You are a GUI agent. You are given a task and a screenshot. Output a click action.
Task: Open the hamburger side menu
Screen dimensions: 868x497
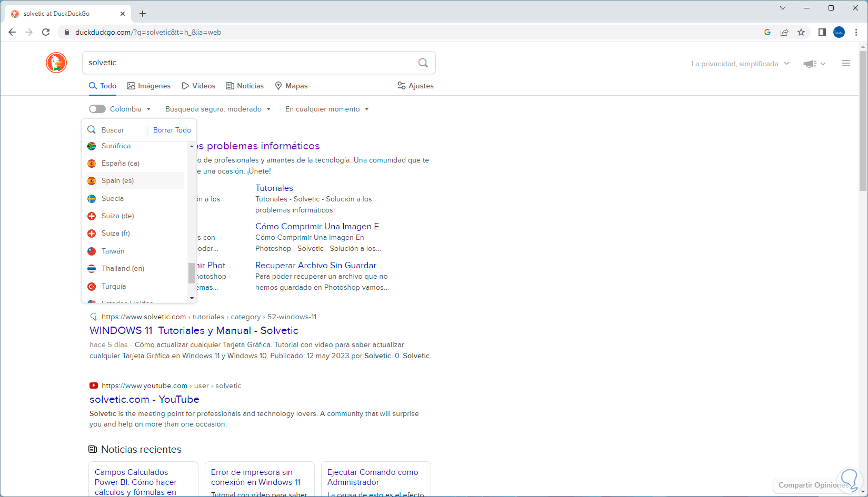coord(846,63)
